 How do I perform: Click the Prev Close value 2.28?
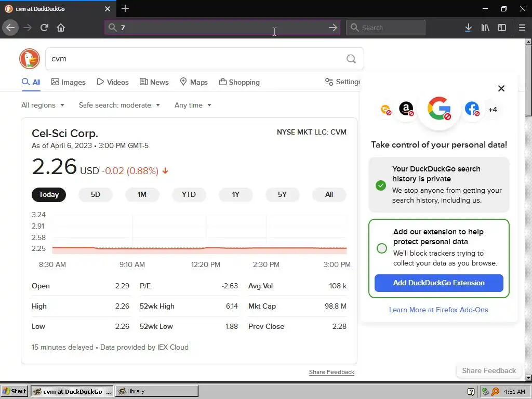(x=339, y=326)
